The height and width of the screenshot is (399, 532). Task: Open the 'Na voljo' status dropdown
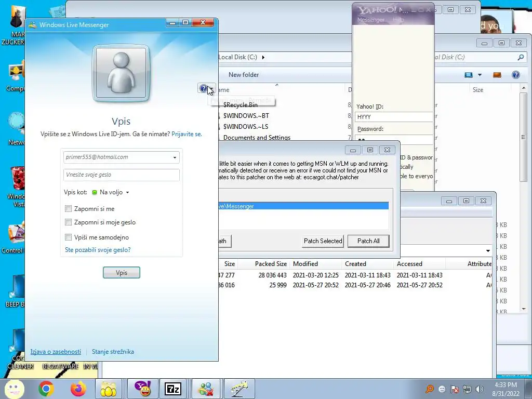tap(128, 192)
